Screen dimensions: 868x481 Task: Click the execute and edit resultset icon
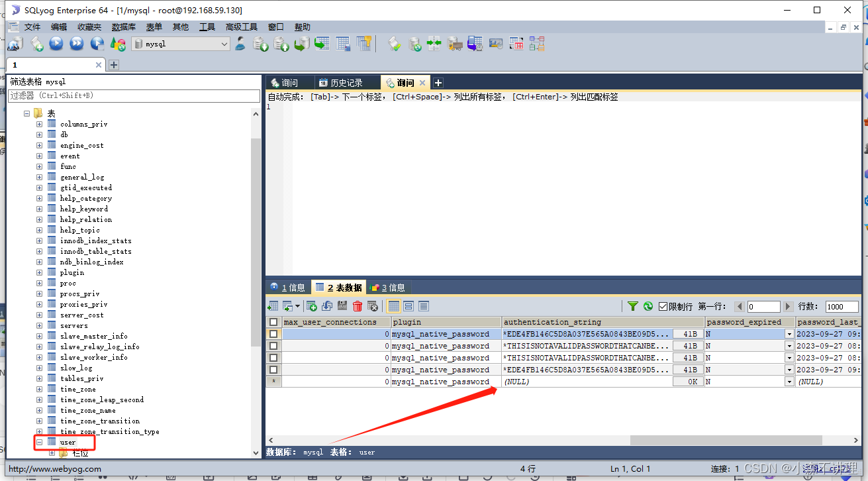point(97,44)
